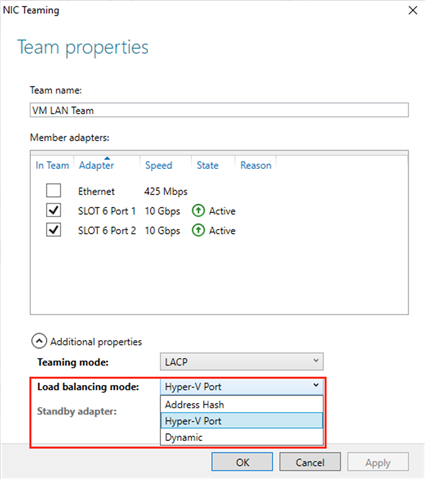Click the Apply button
425x479 pixels.
pyautogui.click(x=378, y=462)
